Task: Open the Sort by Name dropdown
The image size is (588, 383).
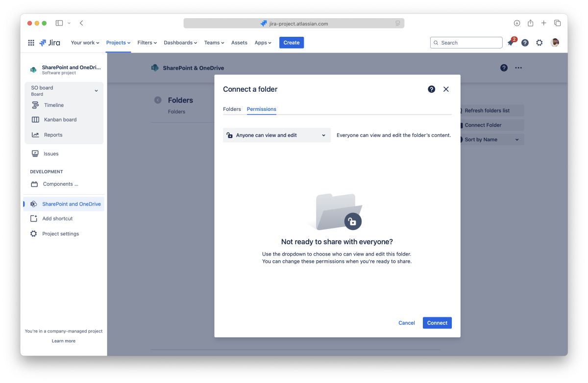Action: pyautogui.click(x=490, y=140)
